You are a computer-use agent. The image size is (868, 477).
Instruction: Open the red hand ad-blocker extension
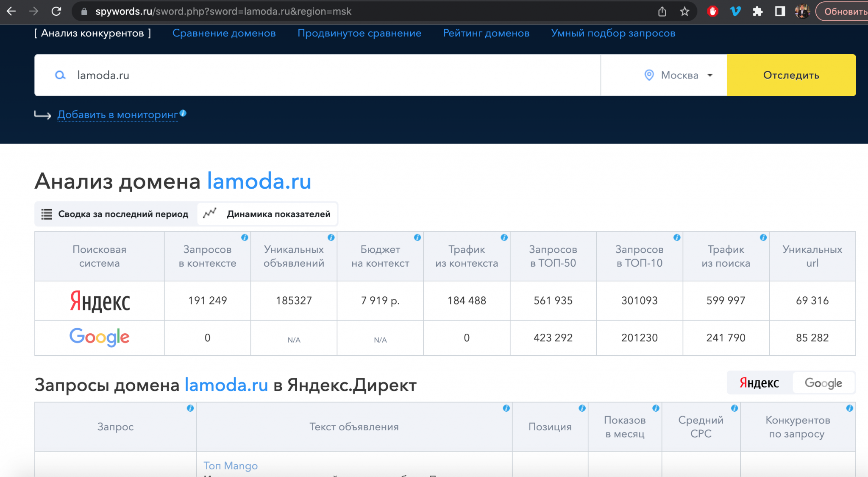[713, 11]
